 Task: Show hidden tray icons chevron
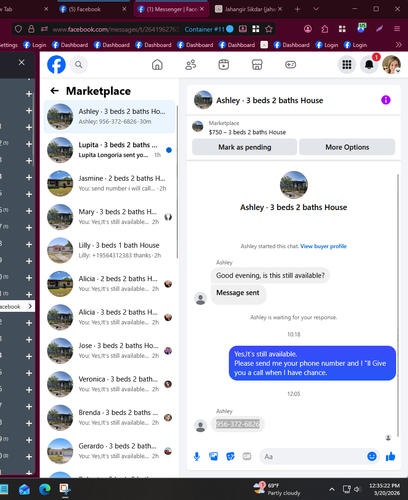pos(332,489)
